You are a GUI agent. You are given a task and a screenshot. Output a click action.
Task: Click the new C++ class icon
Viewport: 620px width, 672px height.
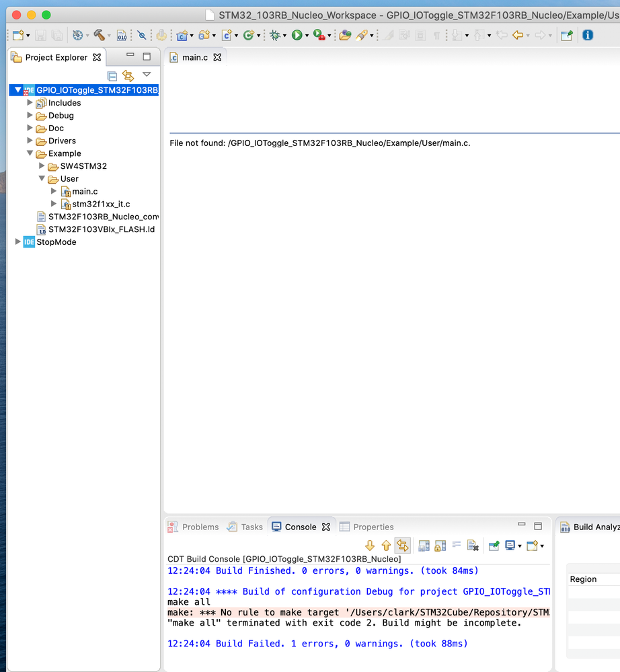coord(249,35)
